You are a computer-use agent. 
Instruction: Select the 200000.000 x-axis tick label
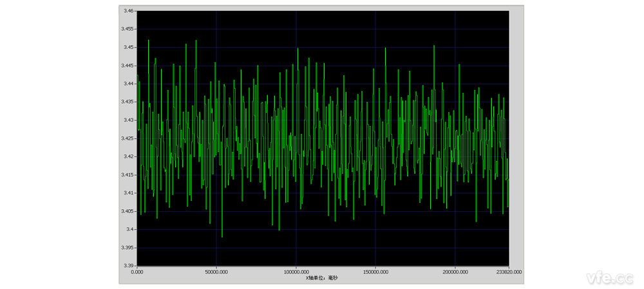click(x=455, y=272)
